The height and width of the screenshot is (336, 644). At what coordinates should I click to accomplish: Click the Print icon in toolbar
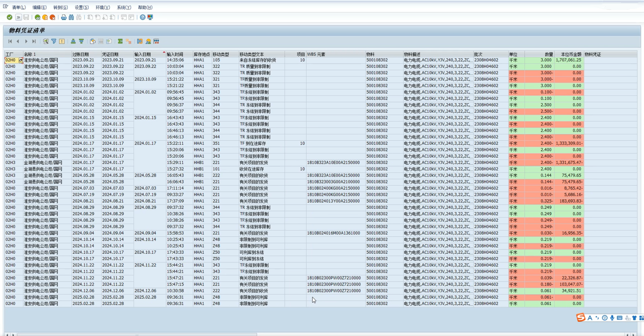pyautogui.click(x=64, y=17)
